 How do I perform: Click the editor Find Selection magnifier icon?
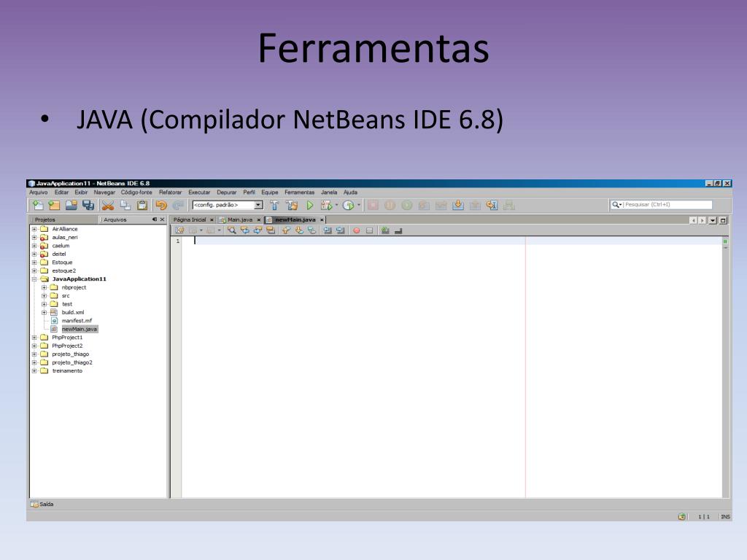[x=232, y=230]
